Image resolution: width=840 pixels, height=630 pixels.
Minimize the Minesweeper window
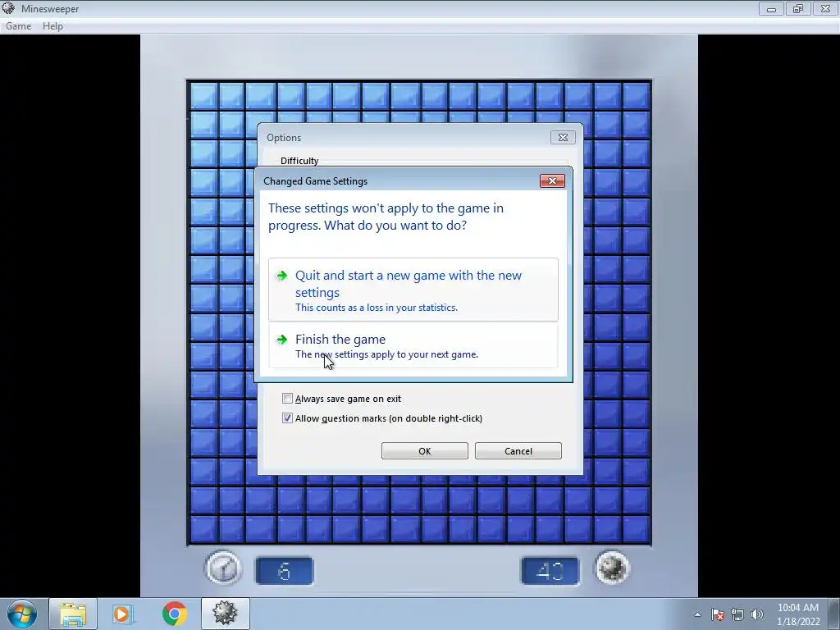[x=771, y=8]
